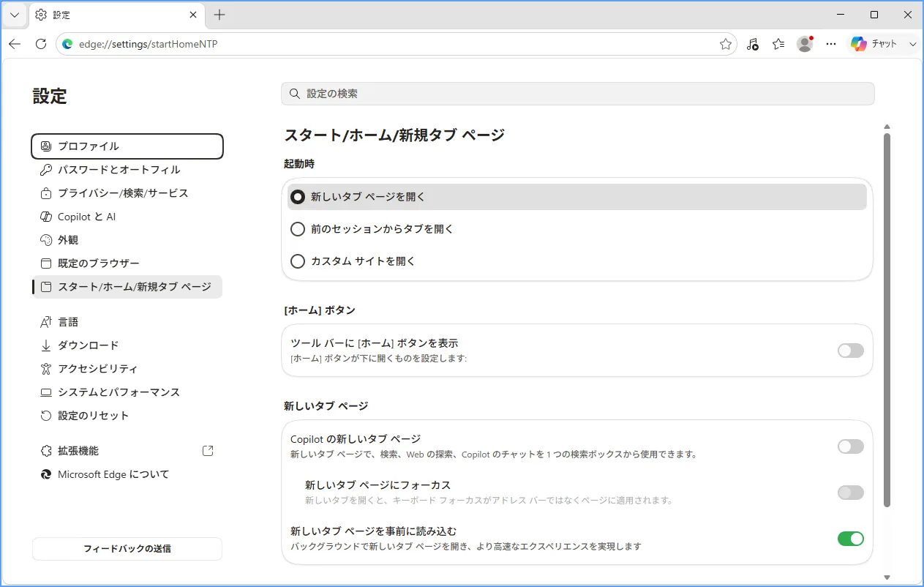The image size is (924, 587).
Task: Toggle Copilot の新しいタブ ページ switch
Action: (851, 446)
